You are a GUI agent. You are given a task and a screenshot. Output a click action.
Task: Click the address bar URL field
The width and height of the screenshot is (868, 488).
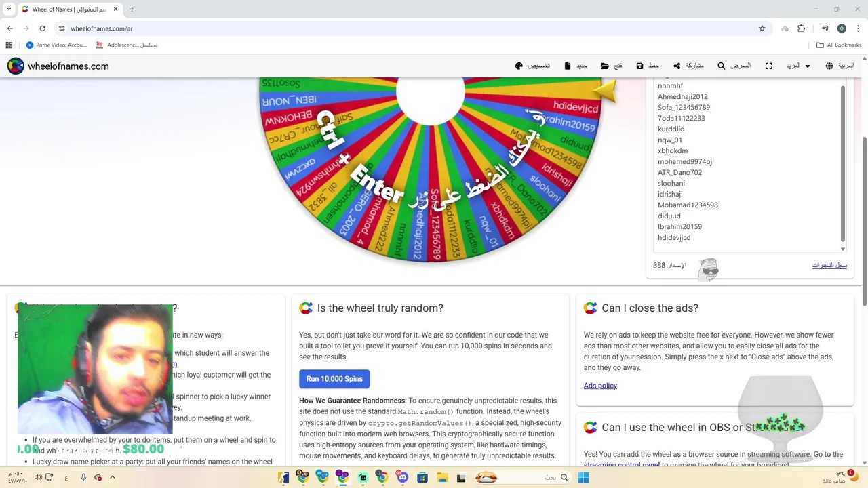407,28
